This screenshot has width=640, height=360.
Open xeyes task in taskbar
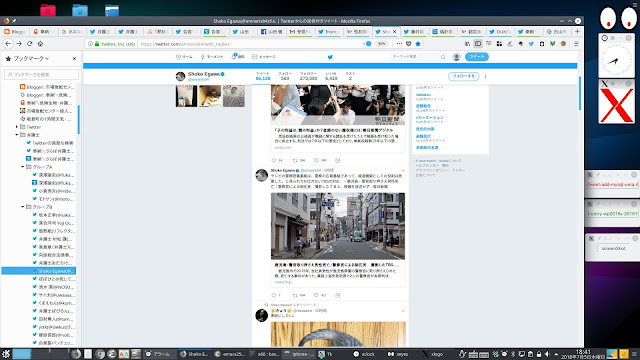(398, 354)
